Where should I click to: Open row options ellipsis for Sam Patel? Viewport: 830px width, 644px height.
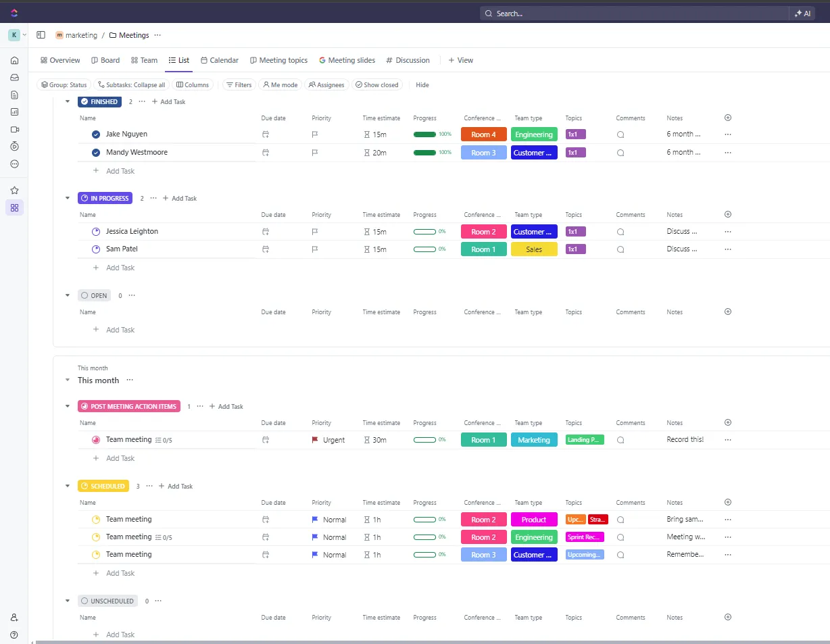coord(728,249)
